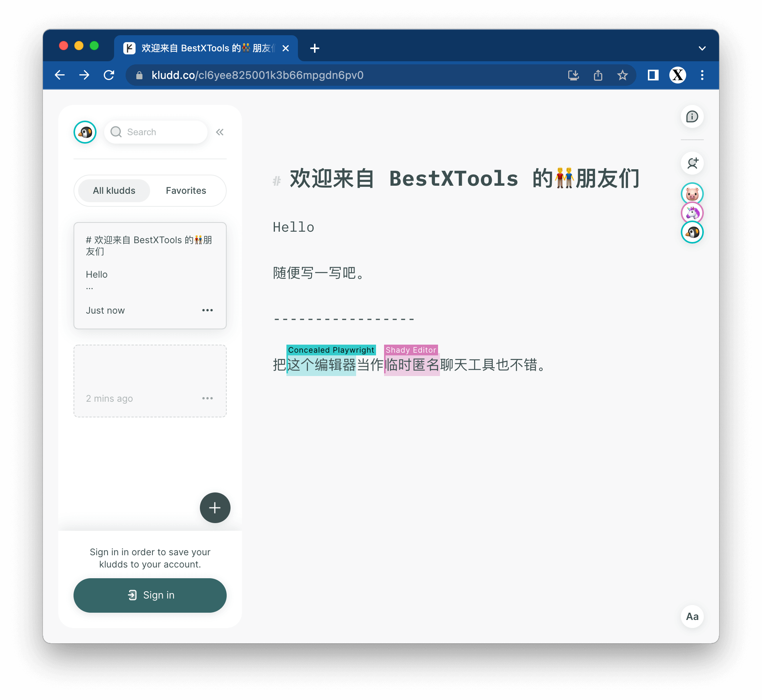Screen dimensions: 762x700
Task: Click the Hello line in editor
Action: coord(294,227)
